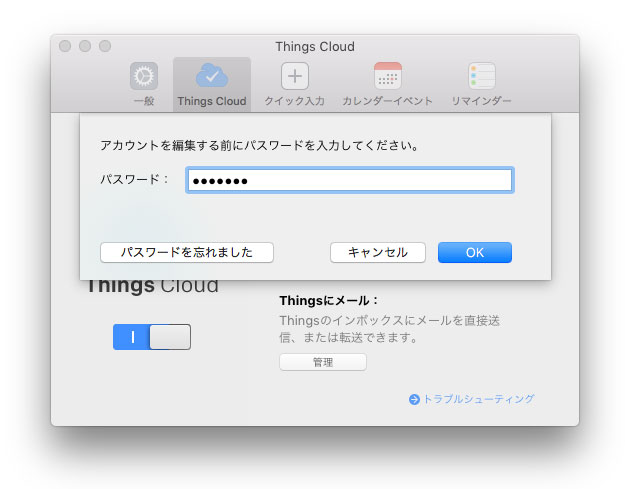Select the Things Cloud cloud icon
Image resolution: width=625 pixels, height=489 pixels.
pyautogui.click(x=212, y=75)
